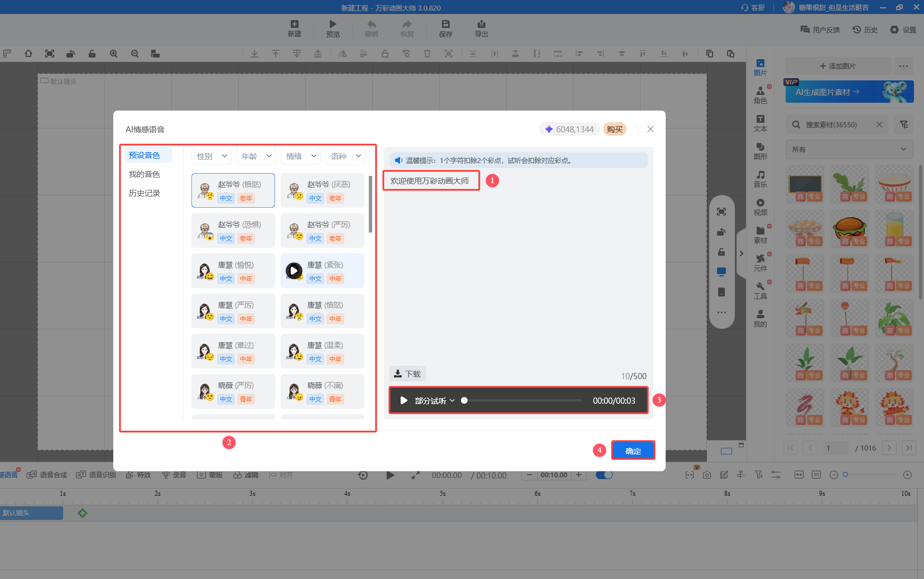Open the 语音识别 timeline tab
The width and height of the screenshot is (924, 579).
click(96, 475)
